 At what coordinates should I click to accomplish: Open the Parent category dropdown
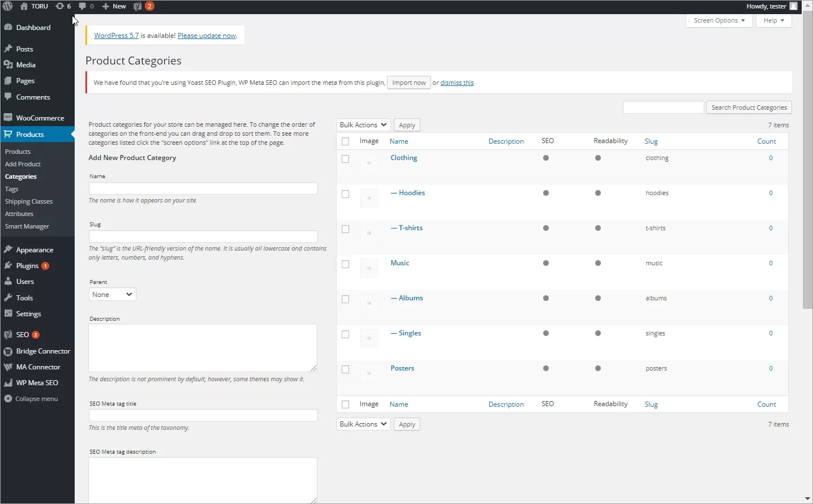[x=111, y=294]
